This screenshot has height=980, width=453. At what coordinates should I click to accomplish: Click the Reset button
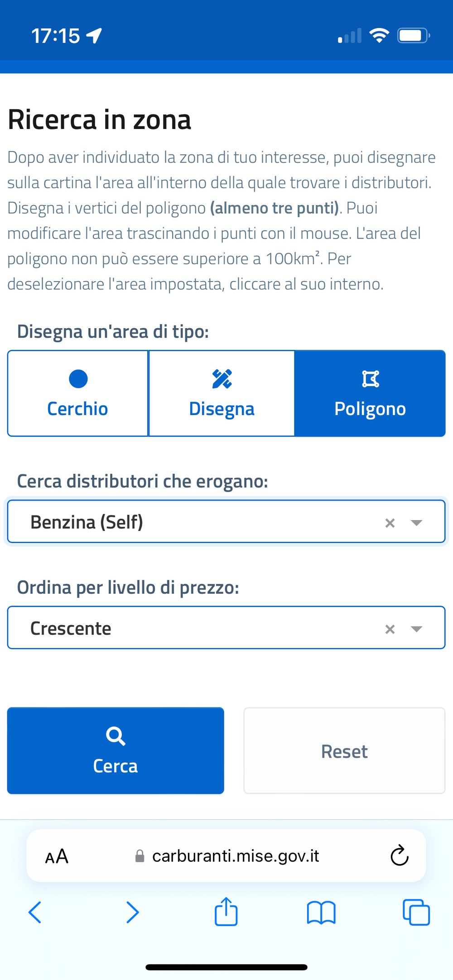point(345,751)
